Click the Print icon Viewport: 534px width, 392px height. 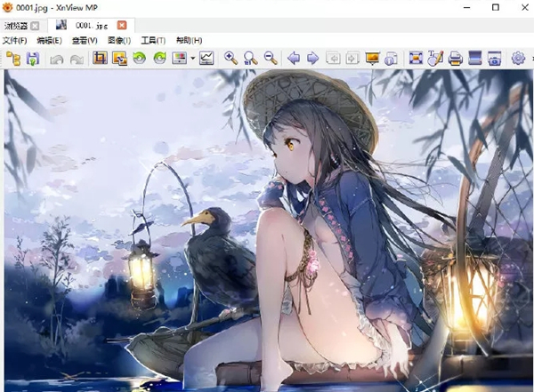[455, 59]
